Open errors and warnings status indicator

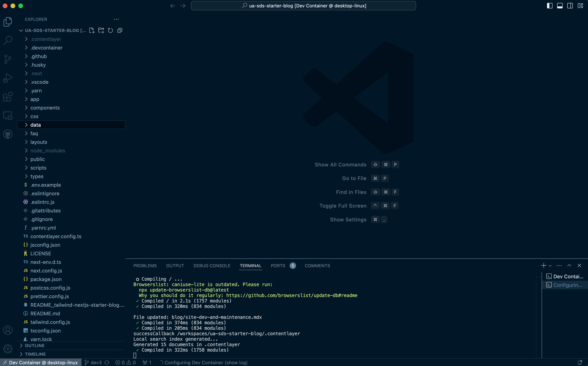[125, 362]
